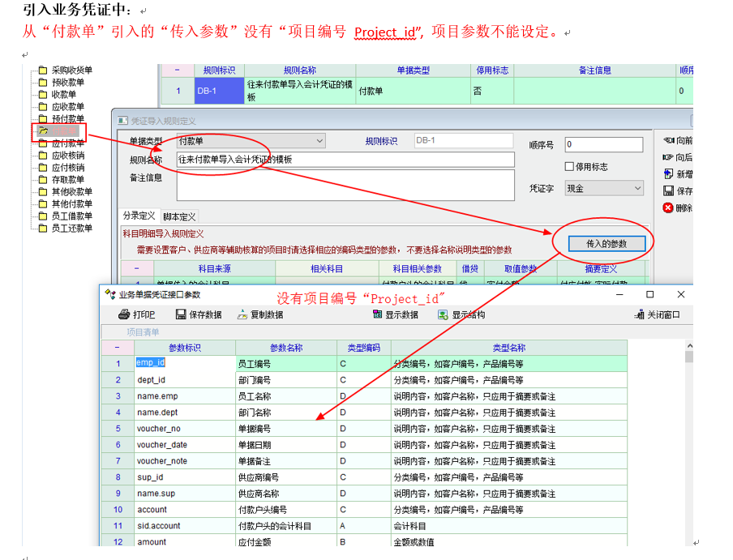
Task: Select the 分录定义 tab
Action: 139,216
